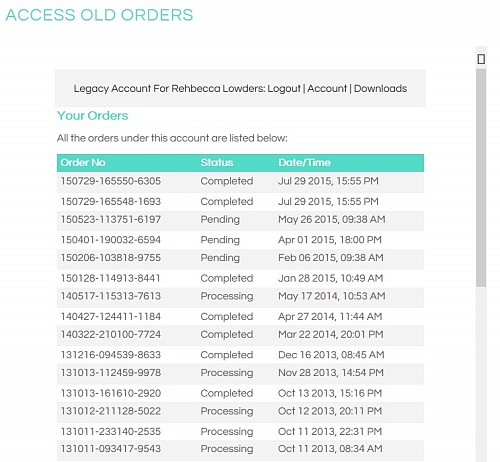Image resolution: width=500 pixels, height=462 pixels.
Task: Select order 131012-211128-5022
Action: (111, 411)
